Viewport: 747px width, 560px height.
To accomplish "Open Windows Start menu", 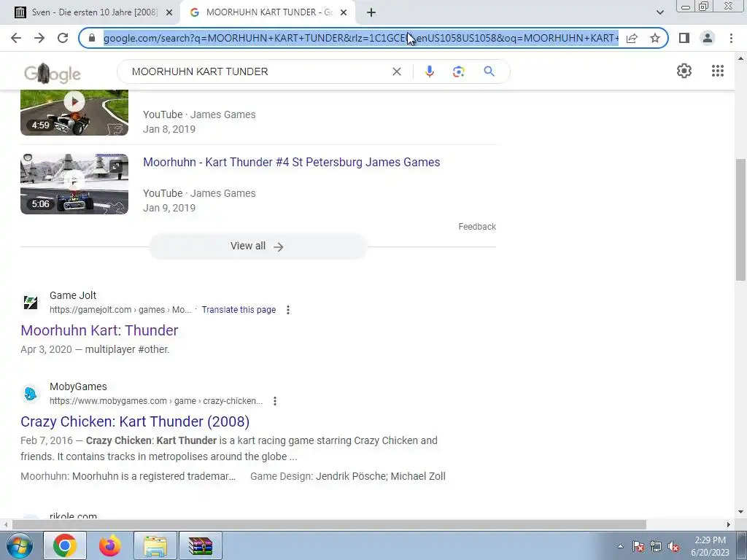I will point(20,546).
